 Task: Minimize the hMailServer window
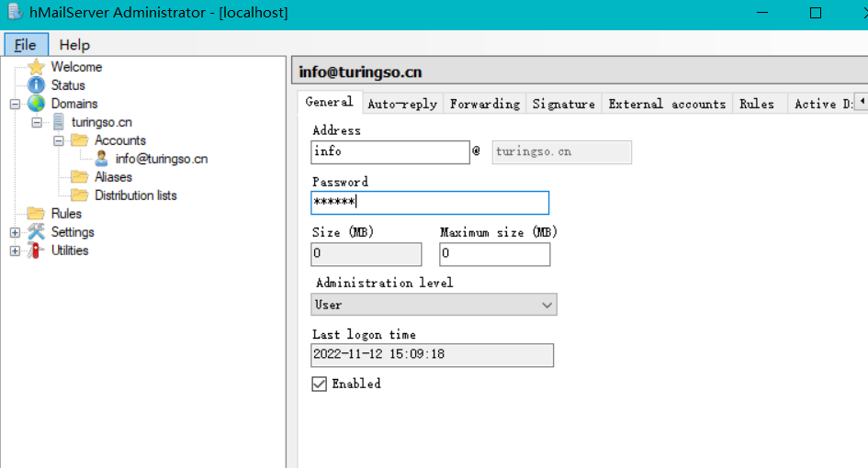click(x=762, y=13)
